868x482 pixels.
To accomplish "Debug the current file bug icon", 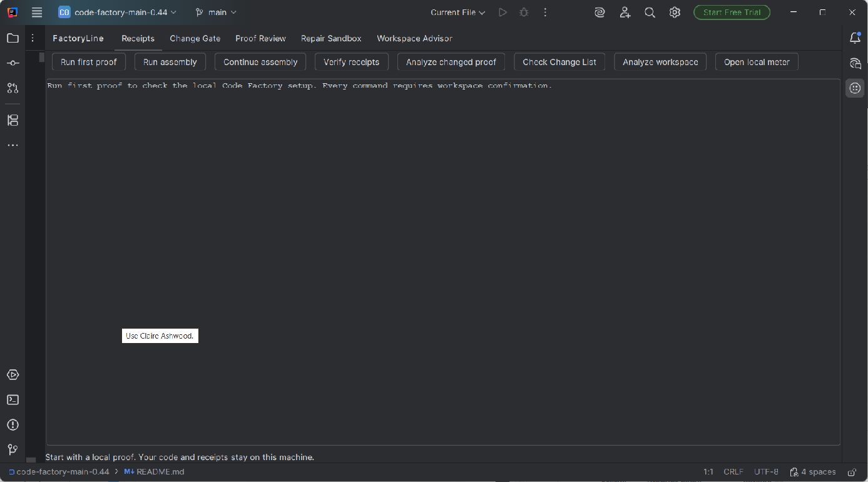I will coord(524,13).
